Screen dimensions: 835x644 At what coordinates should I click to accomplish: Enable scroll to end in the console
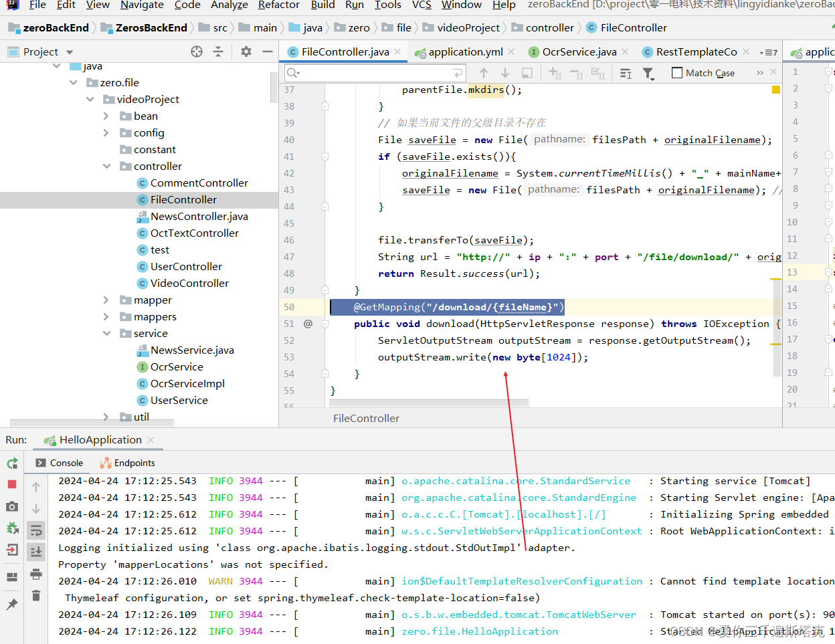click(36, 551)
